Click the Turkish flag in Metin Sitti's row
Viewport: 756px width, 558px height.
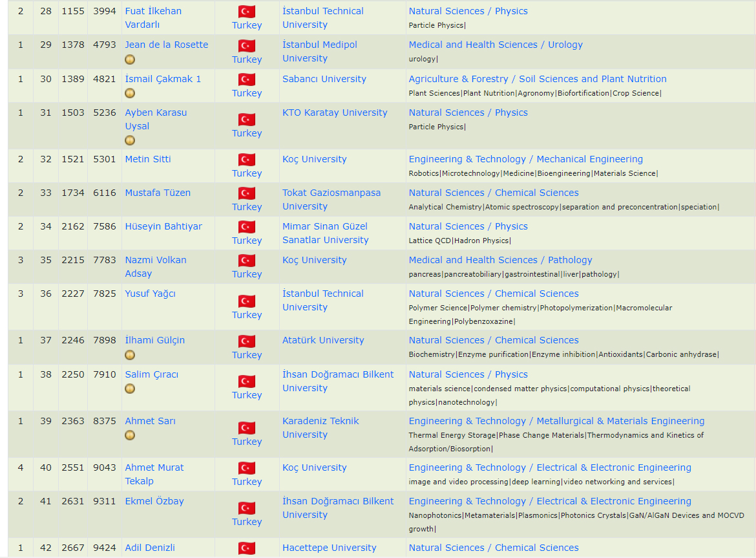point(247,160)
